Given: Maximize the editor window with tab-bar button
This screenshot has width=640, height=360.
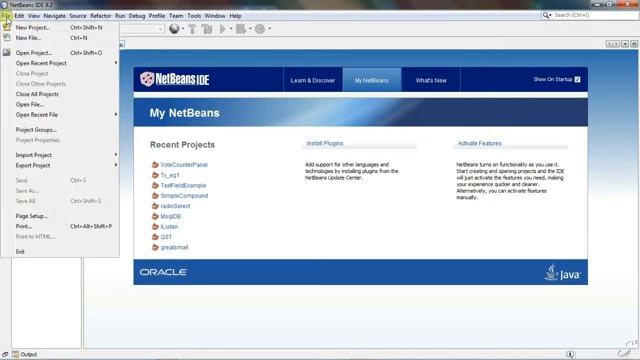Looking at the screenshot, I should [634, 44].
